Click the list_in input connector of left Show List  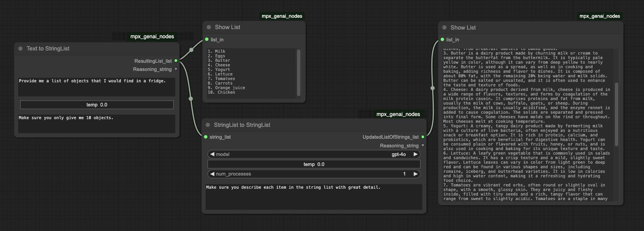pyautogui.click(x=206, y=40)
